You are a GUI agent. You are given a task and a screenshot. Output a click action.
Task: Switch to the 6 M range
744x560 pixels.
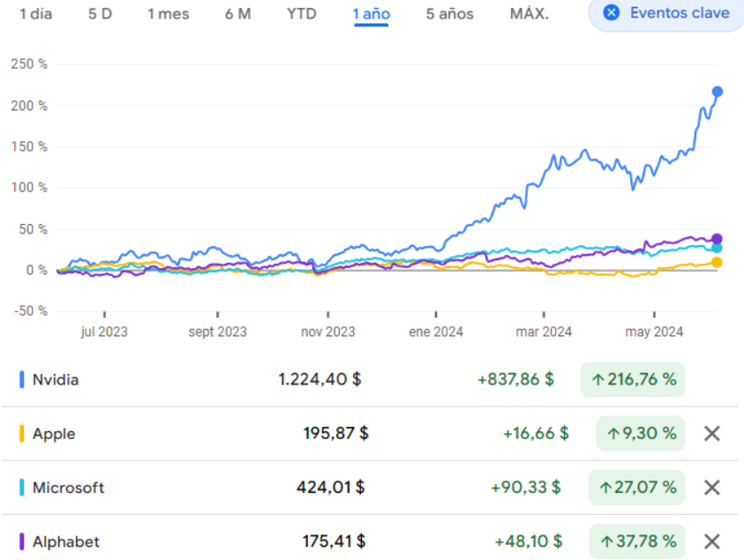click(x=237, y=14)
